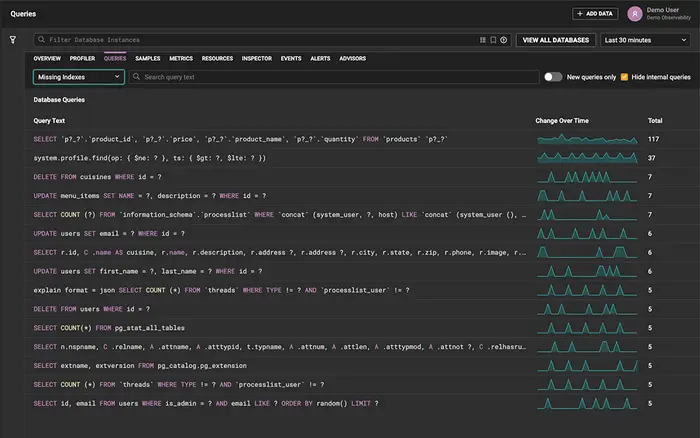Open UPDATE users SET first_name query
Image resolution: width=700 pixels, height=438 pixels.
coord(362,271)
